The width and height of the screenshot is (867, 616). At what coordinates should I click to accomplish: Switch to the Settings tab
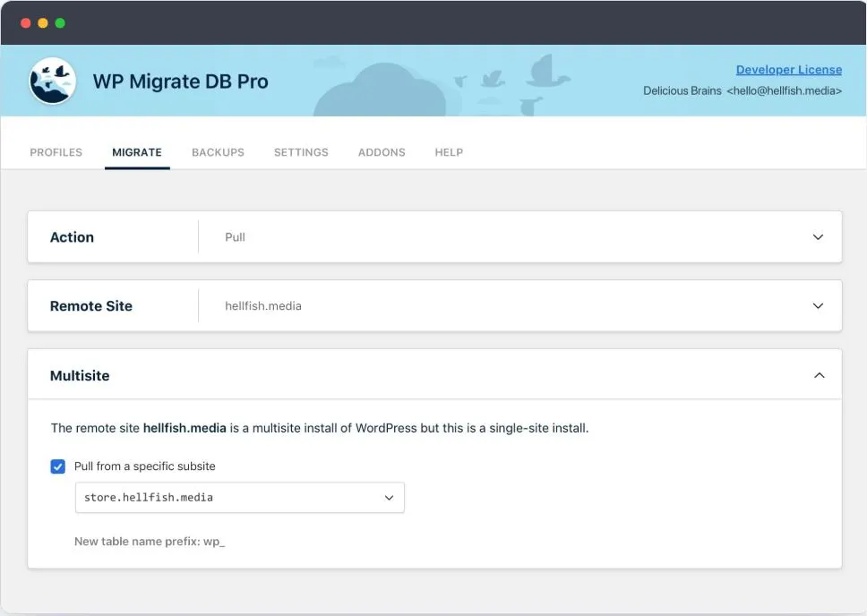[x=300, y=152]
